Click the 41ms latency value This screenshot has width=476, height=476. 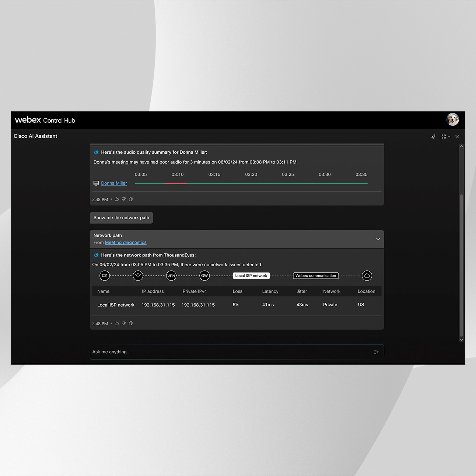point(268,305)
